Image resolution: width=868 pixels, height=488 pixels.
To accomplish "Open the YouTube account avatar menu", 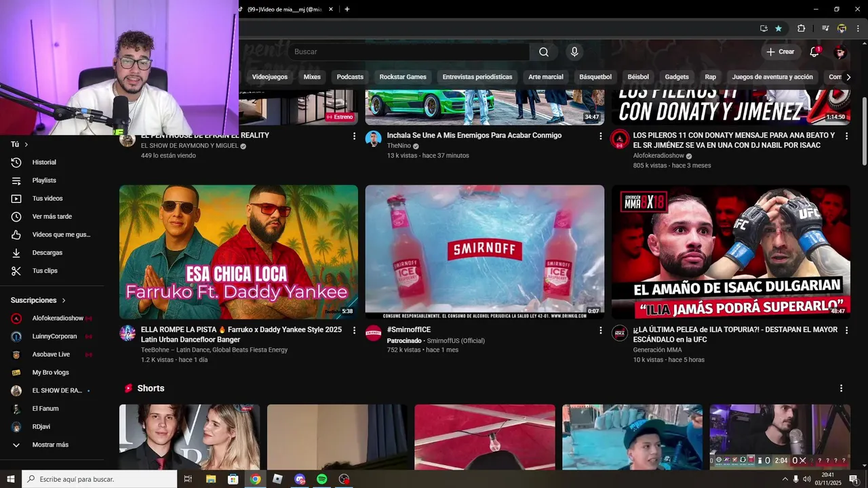I will pos(840,52).
